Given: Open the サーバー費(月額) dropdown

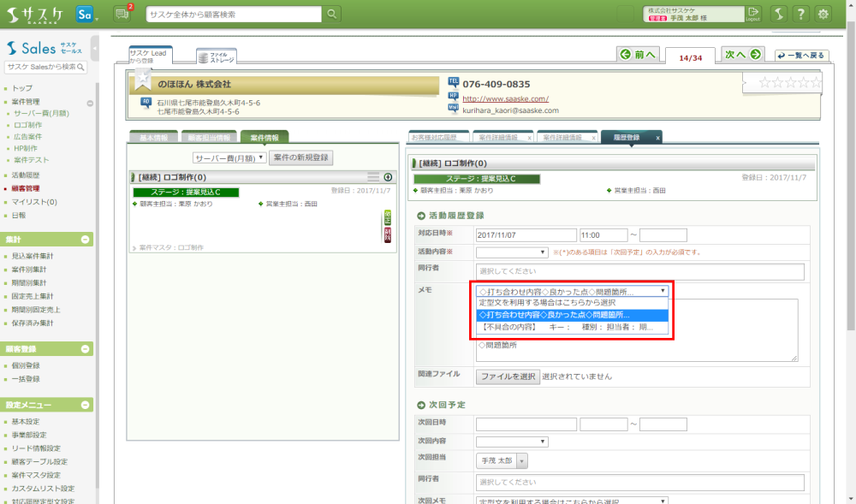Looking at the screenshot, I should point(229,157).
